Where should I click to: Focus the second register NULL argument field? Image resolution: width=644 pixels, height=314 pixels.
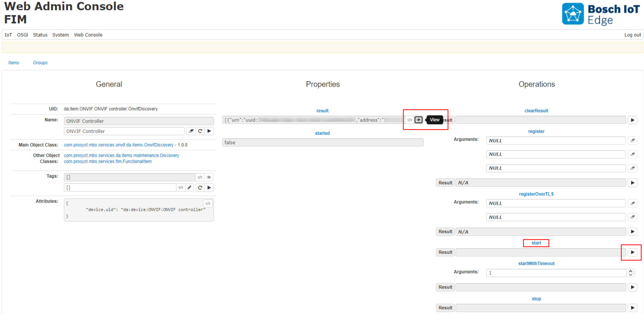[x=556, y=154]
